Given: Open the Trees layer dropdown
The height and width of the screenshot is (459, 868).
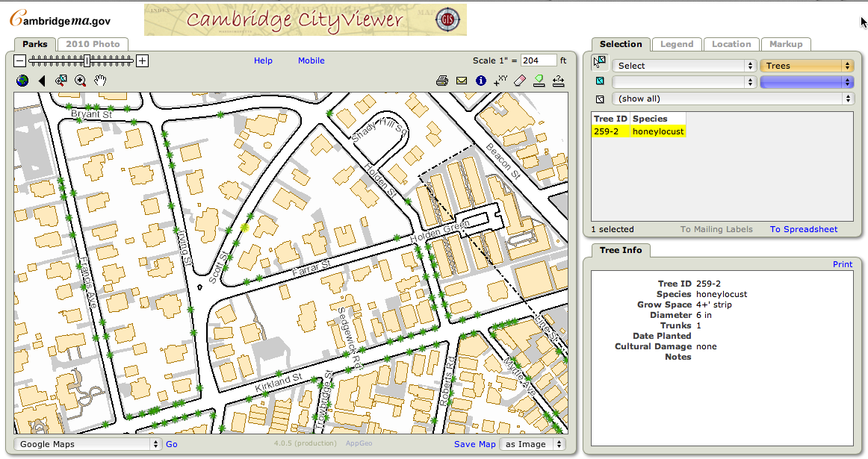Looking at the screenshot, I should [x=806, y=66].
